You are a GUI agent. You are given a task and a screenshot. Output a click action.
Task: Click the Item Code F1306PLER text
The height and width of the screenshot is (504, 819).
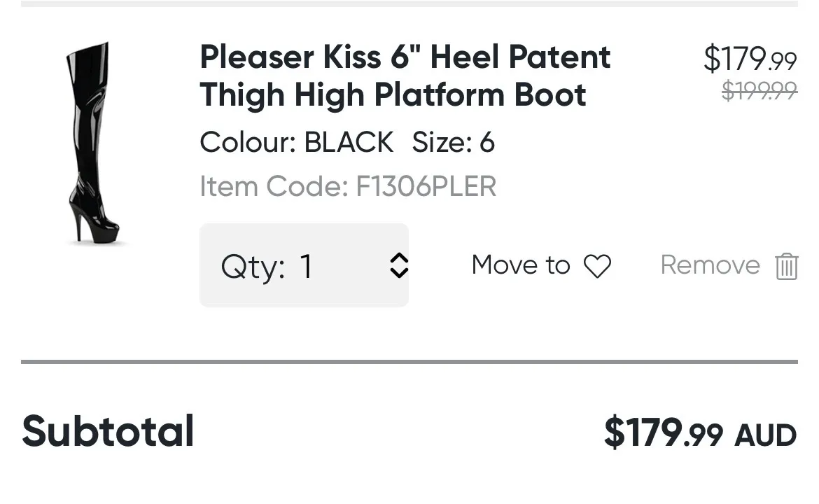tap(348, 186)
